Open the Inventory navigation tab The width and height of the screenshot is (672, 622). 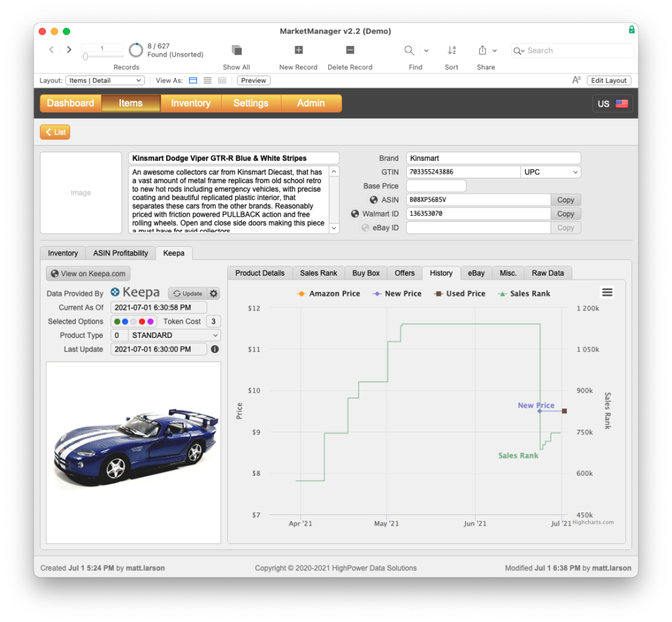point(190,103)
